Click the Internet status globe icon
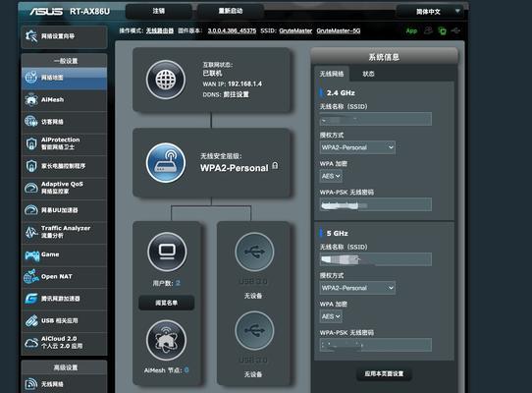Viewport: 532px width, 393px height. [x=166, y=80]
